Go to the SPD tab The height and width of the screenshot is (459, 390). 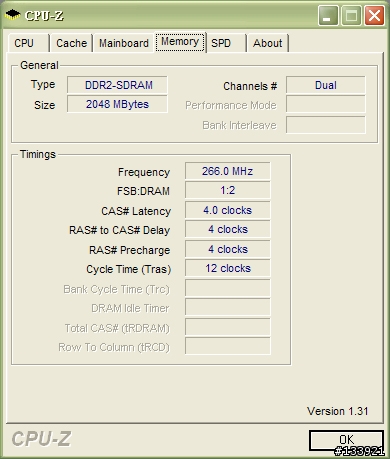(226, 43)
